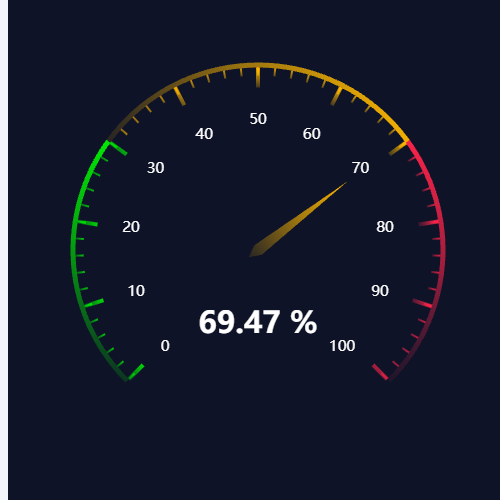Click the 69.47 % value readout
Viewport: 500px width, 500px height.
(258, 322)
